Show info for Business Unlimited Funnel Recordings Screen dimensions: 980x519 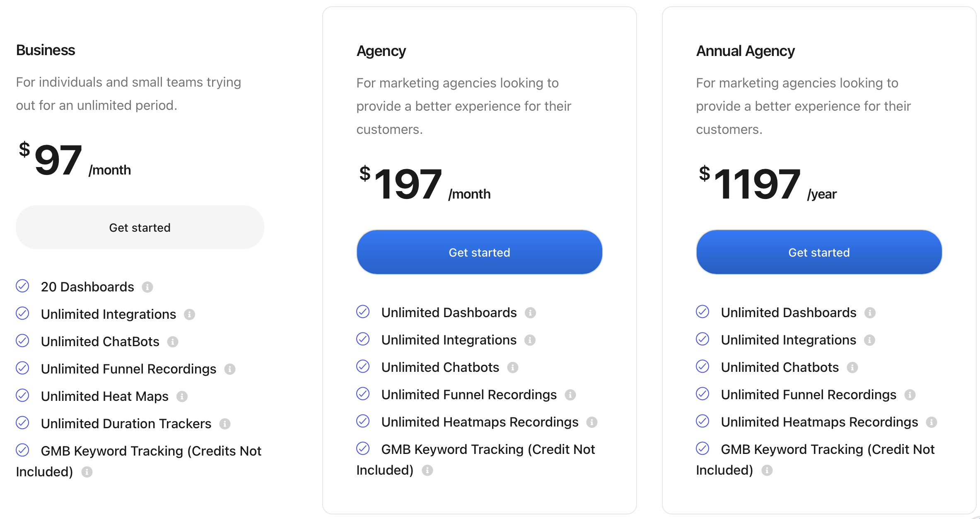pos(230,369)
